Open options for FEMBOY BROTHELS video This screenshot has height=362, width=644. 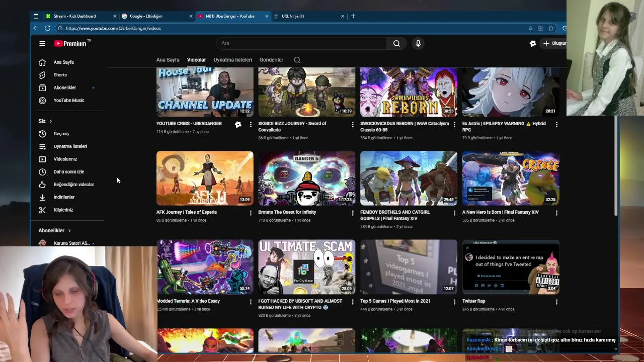point(454,213)
